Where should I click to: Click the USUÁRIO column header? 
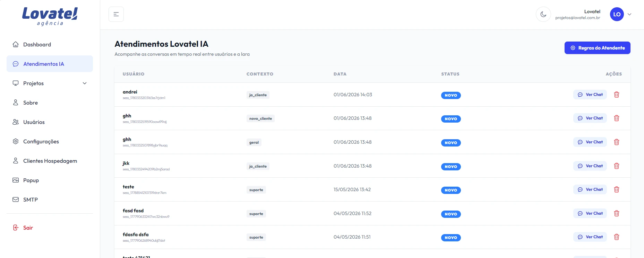(x=134, y=74)
